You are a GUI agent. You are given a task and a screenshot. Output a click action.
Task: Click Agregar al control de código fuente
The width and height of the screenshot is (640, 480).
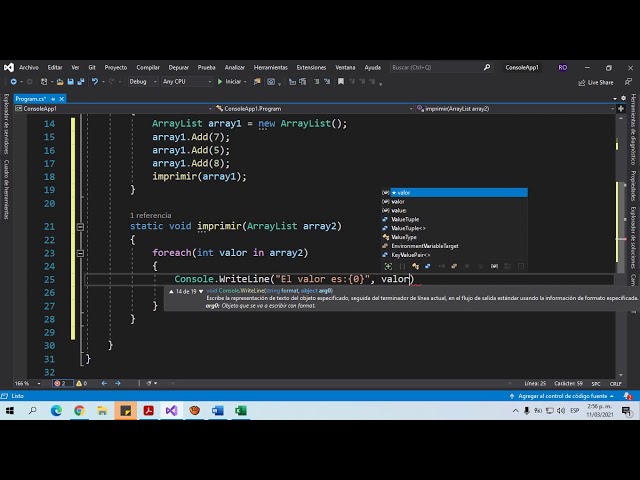(562, 396)
